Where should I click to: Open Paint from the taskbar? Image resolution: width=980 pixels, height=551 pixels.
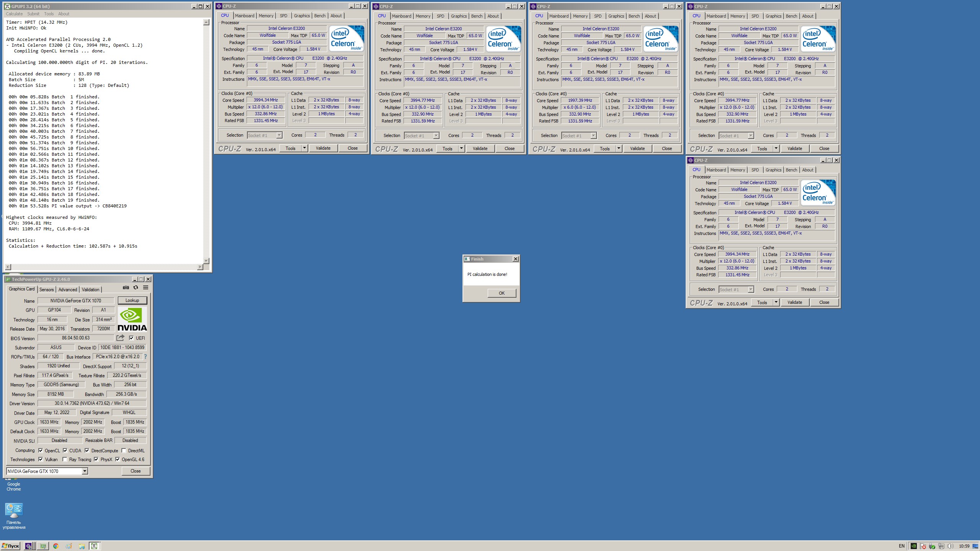click(x=69, y=546)
